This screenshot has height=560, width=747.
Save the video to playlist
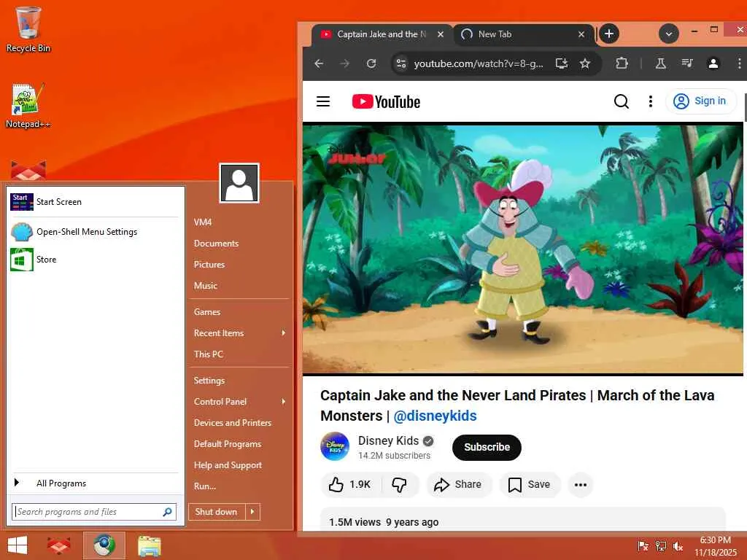tap(530, 485)
